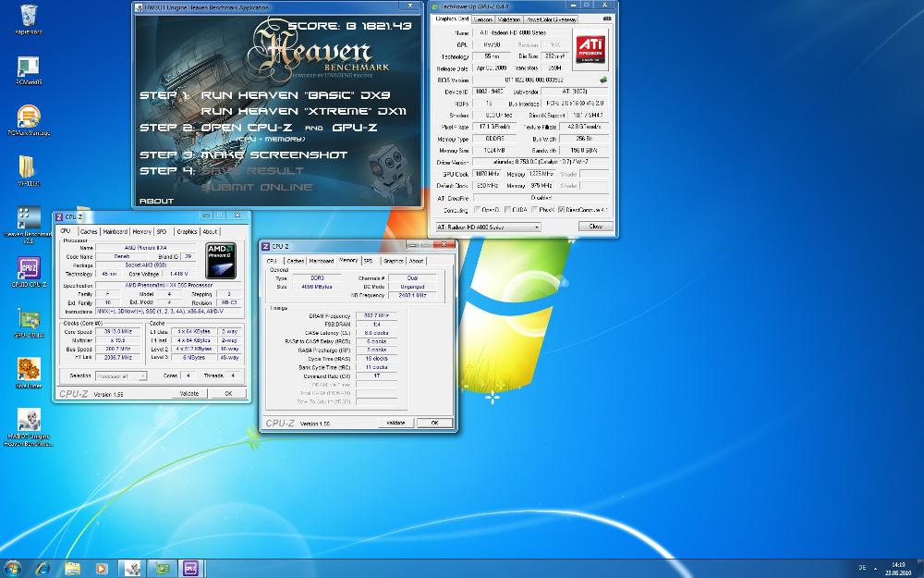Viewport: 924px width, 578px height.
Task: Click Validate in the Memory CPU-Z window
Action: pyautogui.click(x=395, y=423)
